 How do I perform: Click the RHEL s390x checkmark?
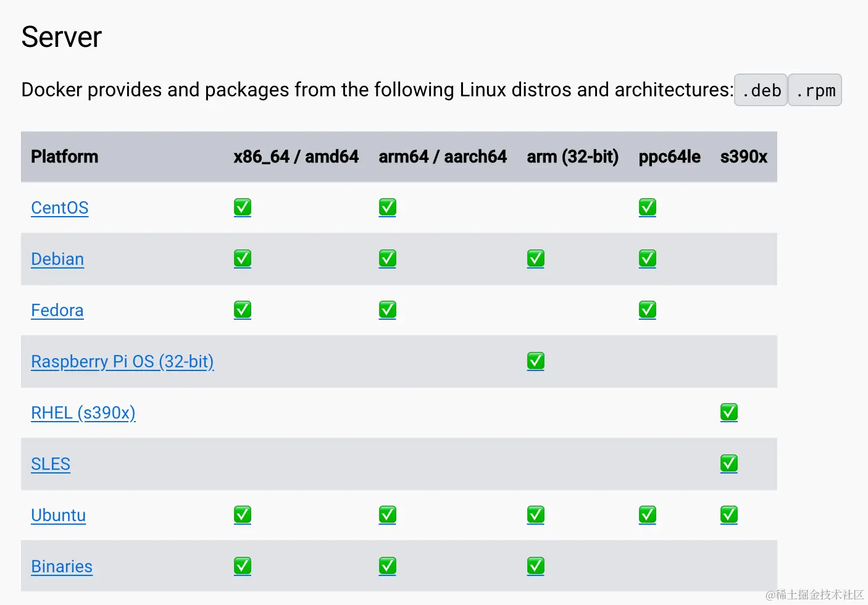pos(729,412)
